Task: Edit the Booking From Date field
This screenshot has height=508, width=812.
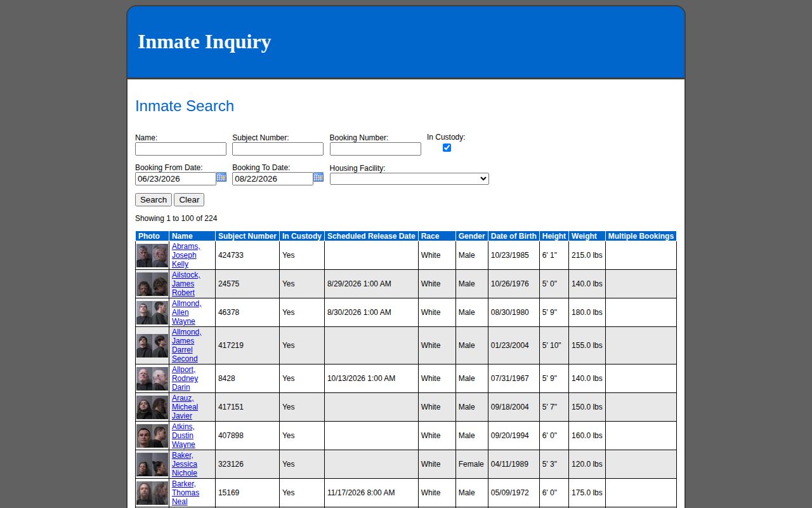Action: (176, 179)
